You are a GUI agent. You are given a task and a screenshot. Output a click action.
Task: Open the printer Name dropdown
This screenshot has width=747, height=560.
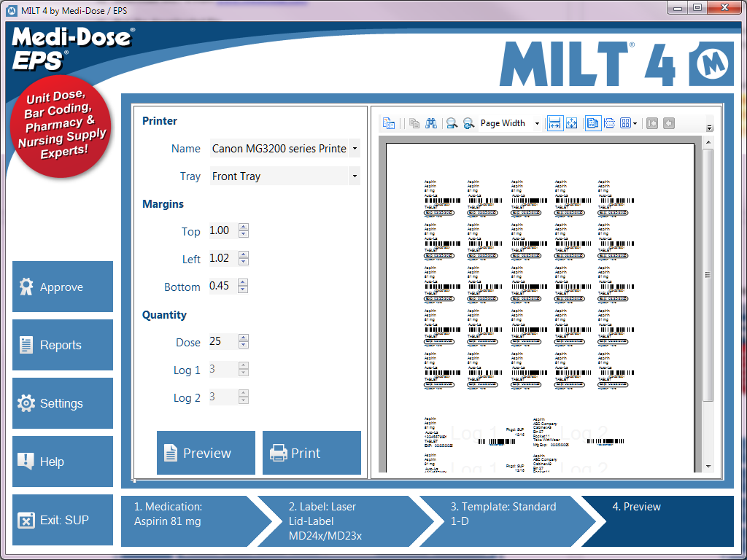355,149
